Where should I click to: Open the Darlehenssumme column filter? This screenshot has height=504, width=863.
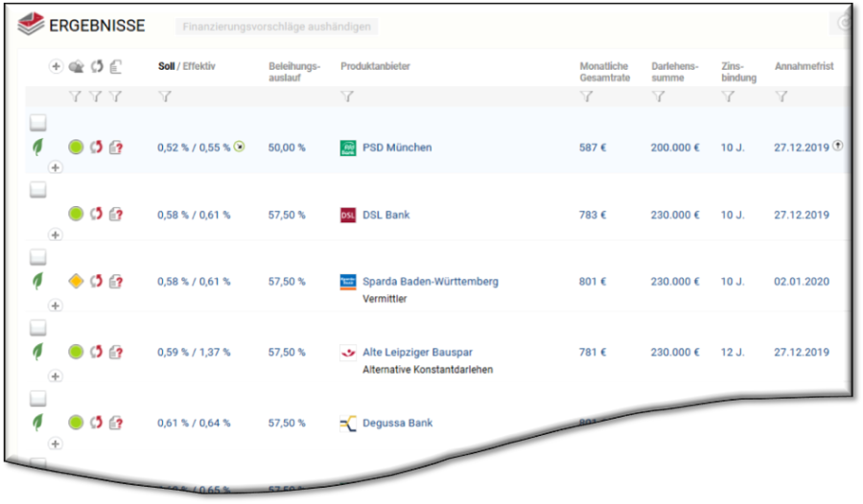point(658,97)
